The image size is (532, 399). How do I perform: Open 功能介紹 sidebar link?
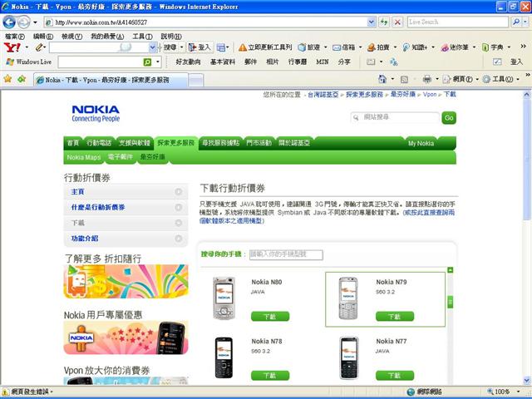[x=85, y=239]
